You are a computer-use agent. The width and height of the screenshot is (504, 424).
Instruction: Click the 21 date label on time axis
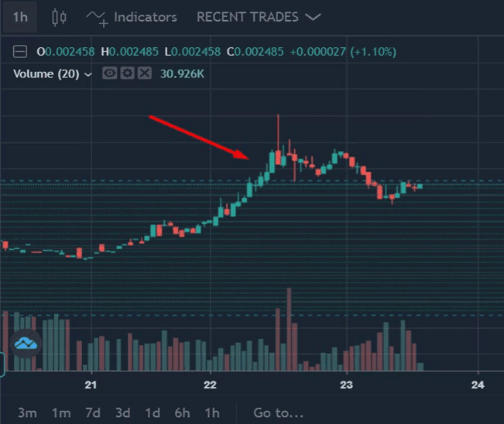(91, 385)
